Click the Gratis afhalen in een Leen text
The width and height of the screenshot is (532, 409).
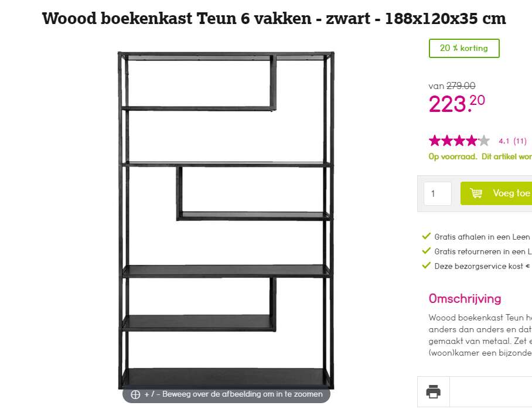482,237
